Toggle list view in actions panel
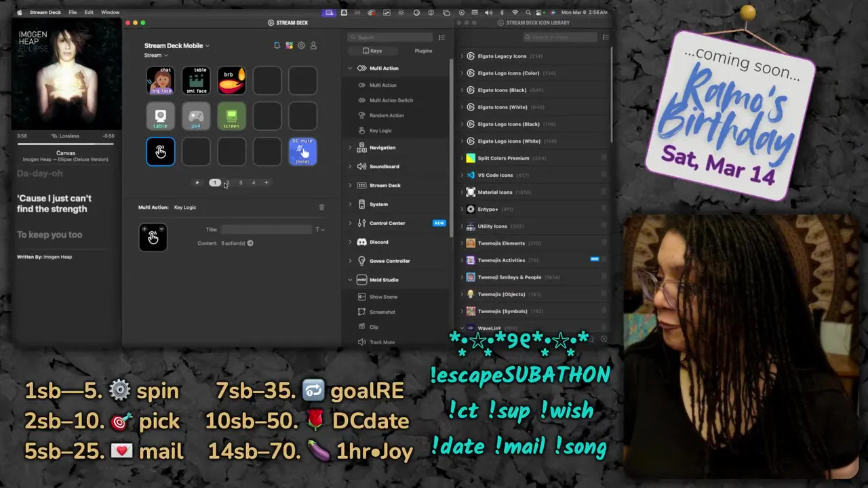Viewport: 868px width, 488px height. coord(441,37)
